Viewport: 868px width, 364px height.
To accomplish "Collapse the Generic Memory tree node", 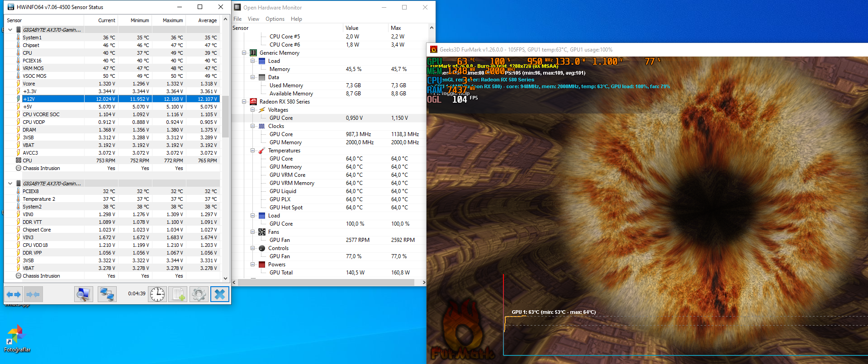I will pyautogui.click(x=244, y=53).
